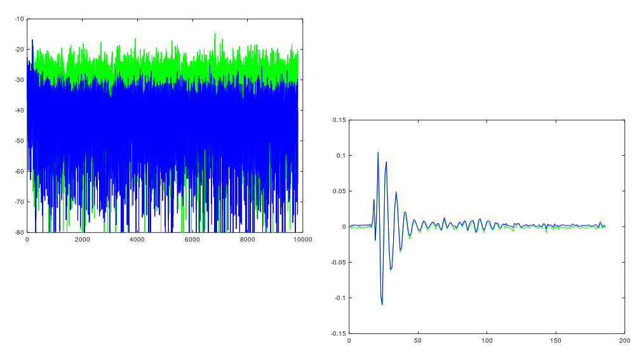
Task: Click the 8000 x-axis tick label
Action: tap(248, 240)
